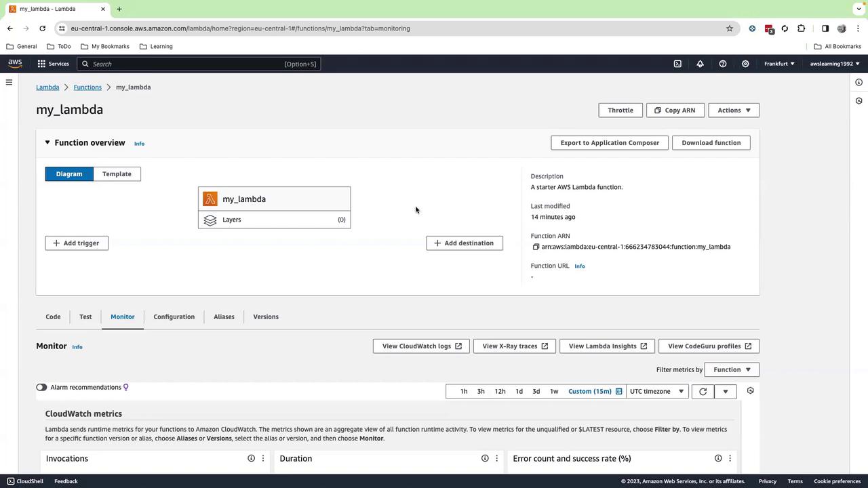Open the console settings gear
The image size is (868, 488).
pyautogui.click(x=745, y=64)
